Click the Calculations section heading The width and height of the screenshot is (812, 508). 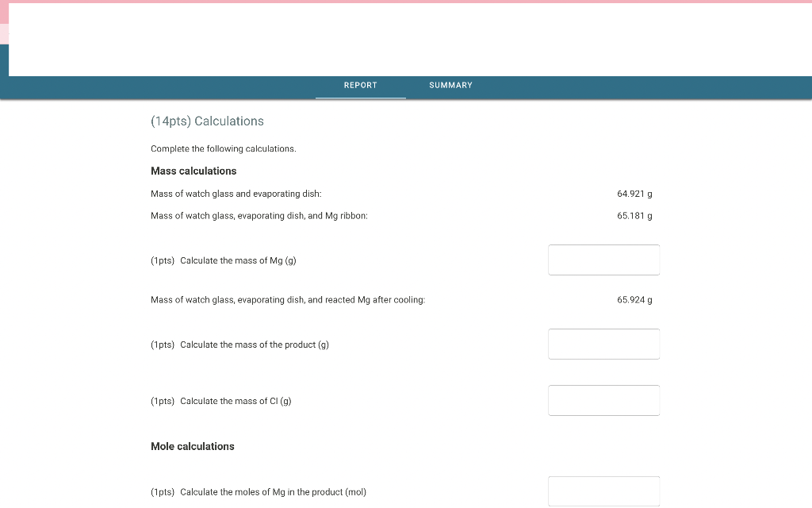click(207, 121)
